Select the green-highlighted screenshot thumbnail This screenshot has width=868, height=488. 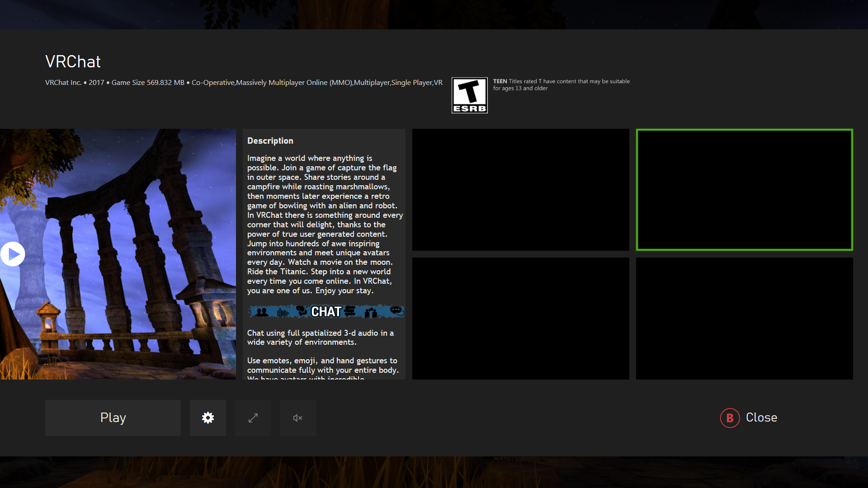coord(744,190)
